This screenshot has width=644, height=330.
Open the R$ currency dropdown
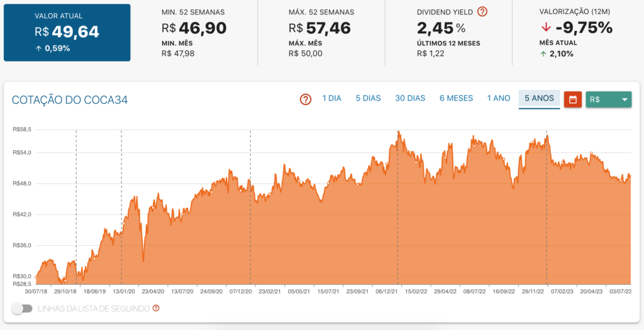tap(608, 99)
